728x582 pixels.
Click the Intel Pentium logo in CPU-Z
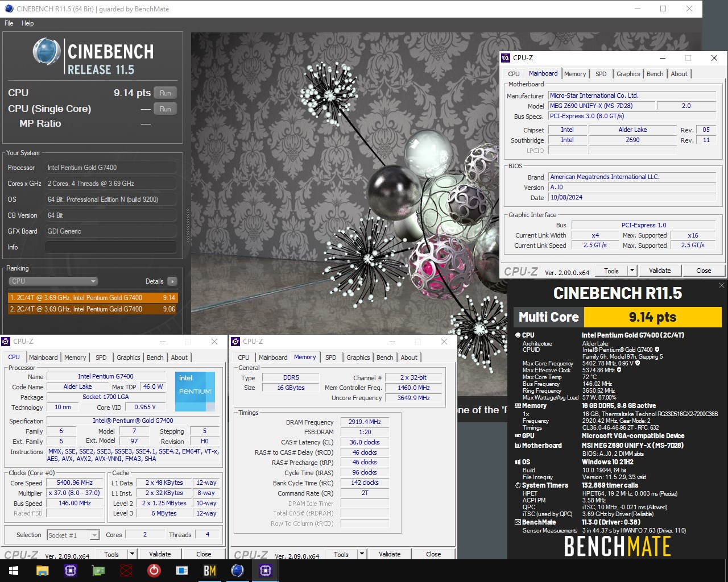pyautogui.click(x=195, y=392)
